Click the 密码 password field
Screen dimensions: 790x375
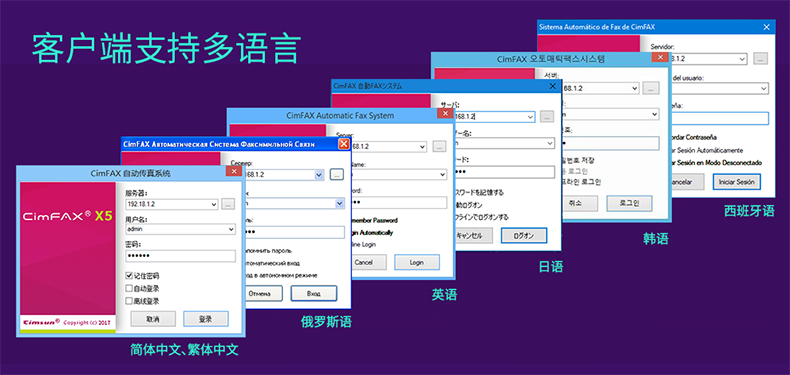(180, 256)
